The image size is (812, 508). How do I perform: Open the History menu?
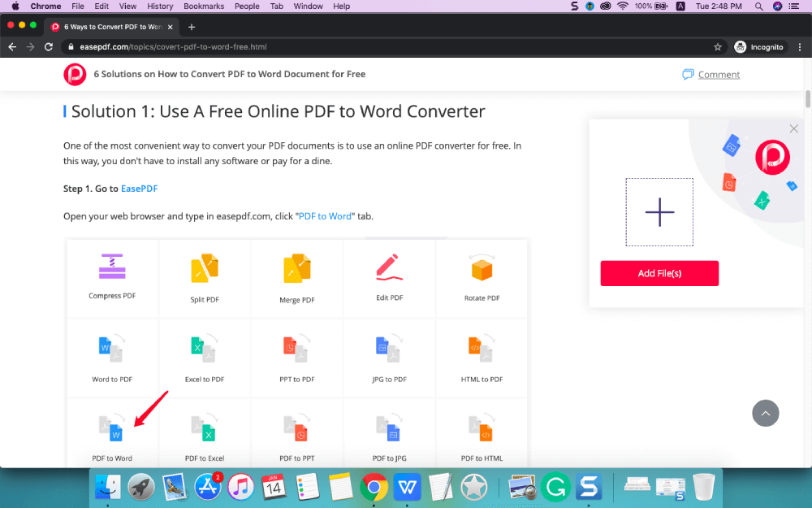click(160, 6)
